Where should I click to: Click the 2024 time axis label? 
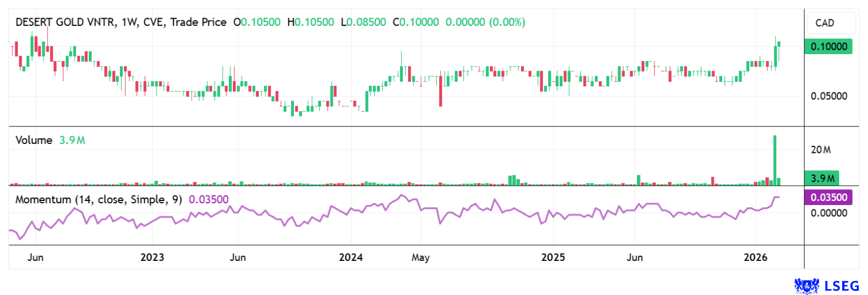[x=350, y=257]
